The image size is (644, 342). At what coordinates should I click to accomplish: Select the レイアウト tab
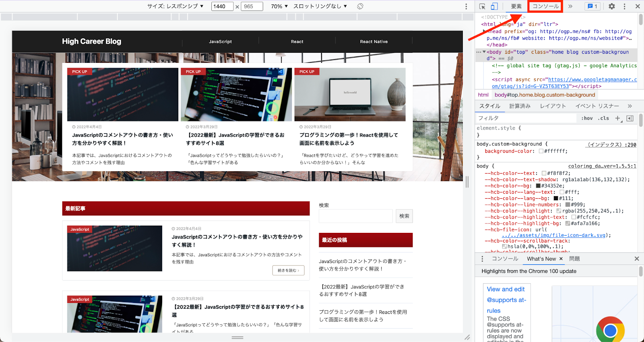[553, 106]
